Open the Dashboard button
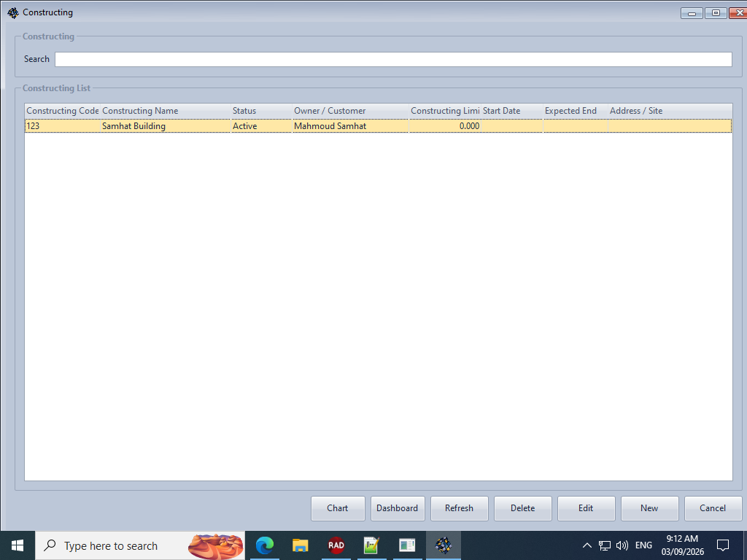Screen dimensions: 747x560 [398, 508]
